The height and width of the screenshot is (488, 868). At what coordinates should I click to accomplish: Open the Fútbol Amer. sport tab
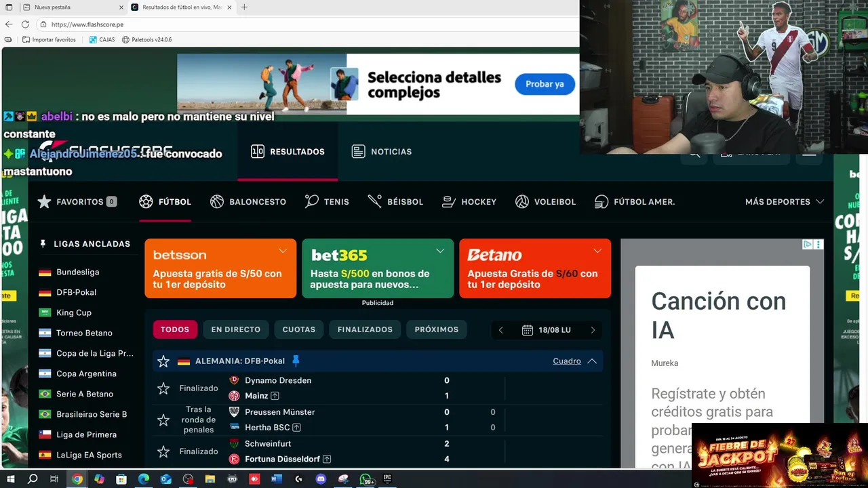coord(635,201)
